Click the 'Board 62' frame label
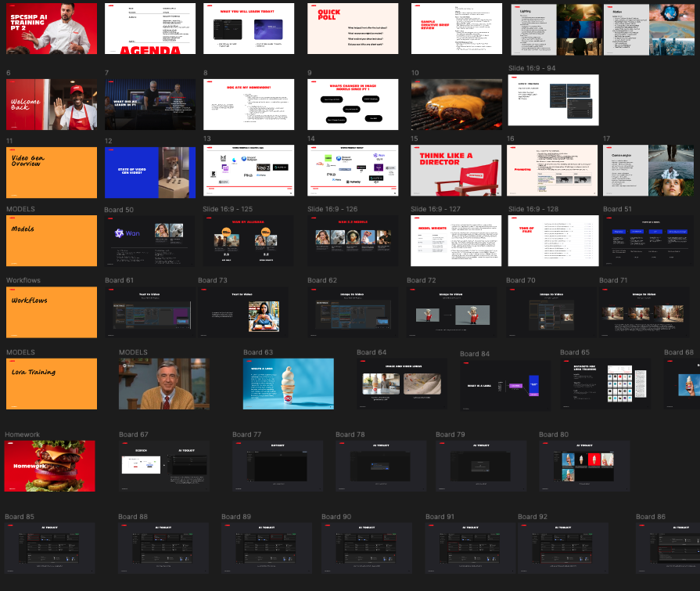This screenshot has height=591, width=700. coord(322,280)
